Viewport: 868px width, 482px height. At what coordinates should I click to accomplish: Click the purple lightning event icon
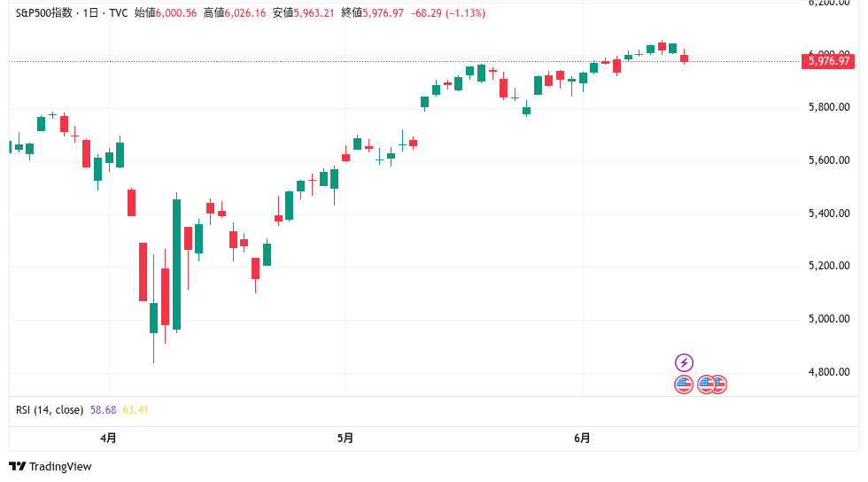click(684, 363)
